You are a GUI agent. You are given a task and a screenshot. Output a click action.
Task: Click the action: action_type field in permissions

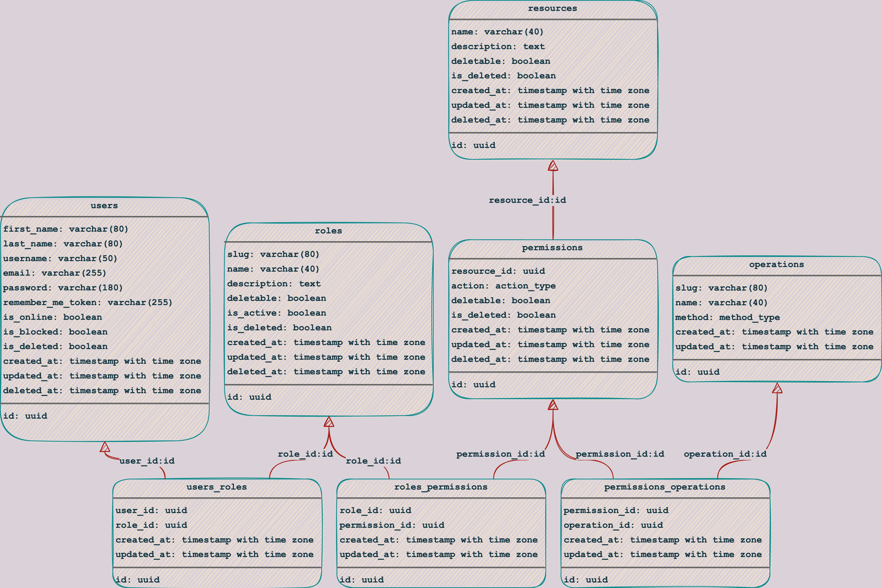[x=503, y=286]
